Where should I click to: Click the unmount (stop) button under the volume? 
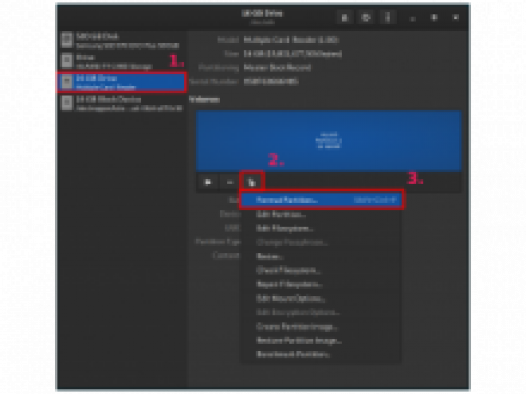(x=208, y=182)
